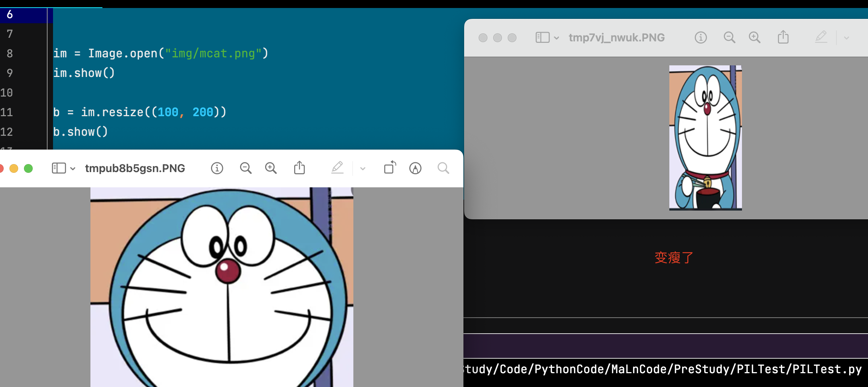Expand sidebar view menu chevron in tmpub8b5gsn.PNG

(x=73, y=168)
